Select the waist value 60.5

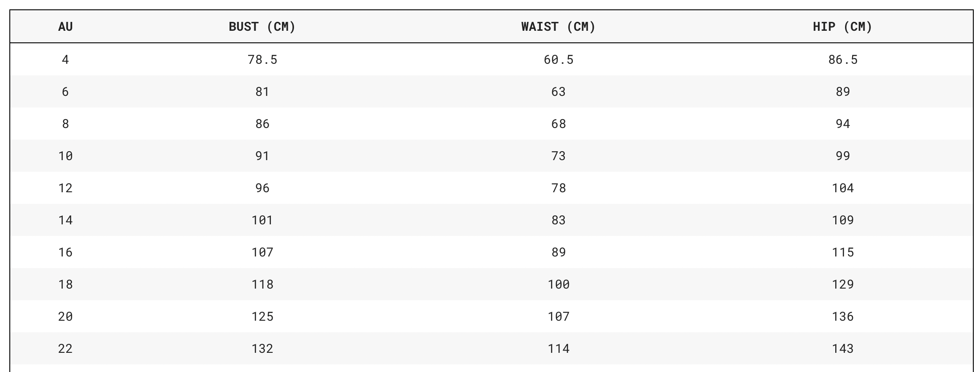(558, 60)
